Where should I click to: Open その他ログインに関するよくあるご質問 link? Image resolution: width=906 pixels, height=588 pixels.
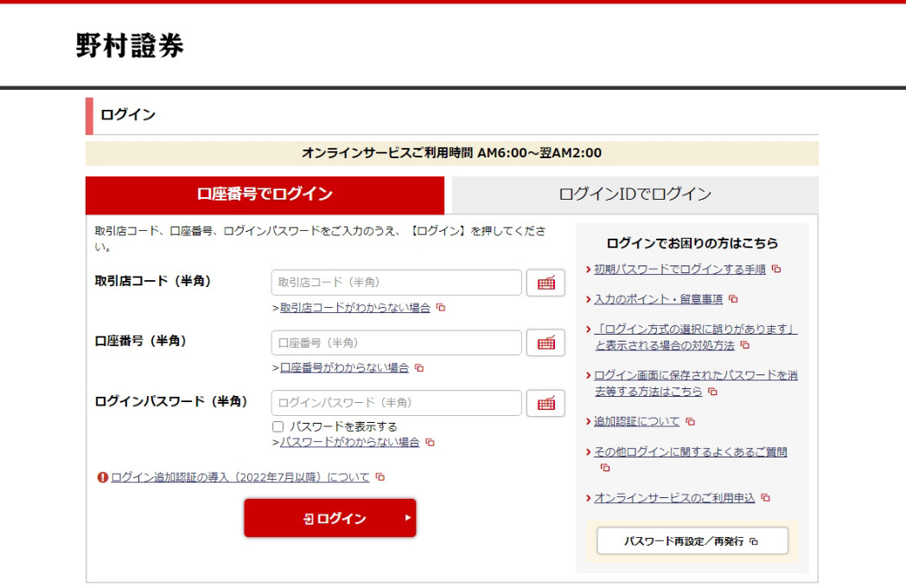click(x=691, y=452)
